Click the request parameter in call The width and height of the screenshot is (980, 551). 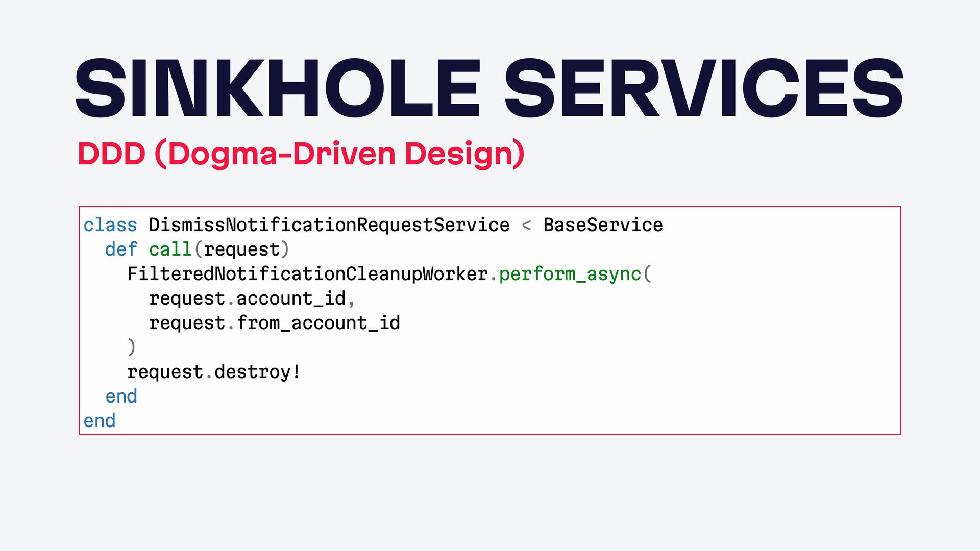pyautogui.click(x=242, y=249)
